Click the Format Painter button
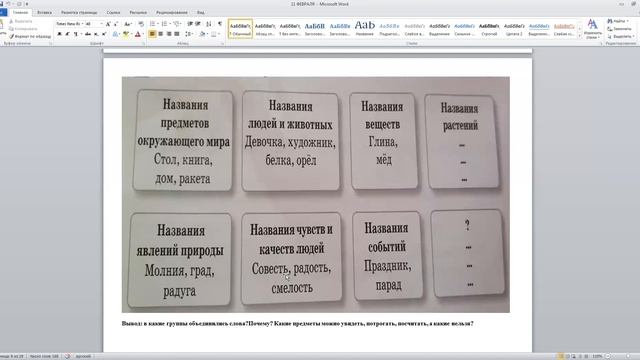This screenshot has width=640, height=360. point(30,36)
